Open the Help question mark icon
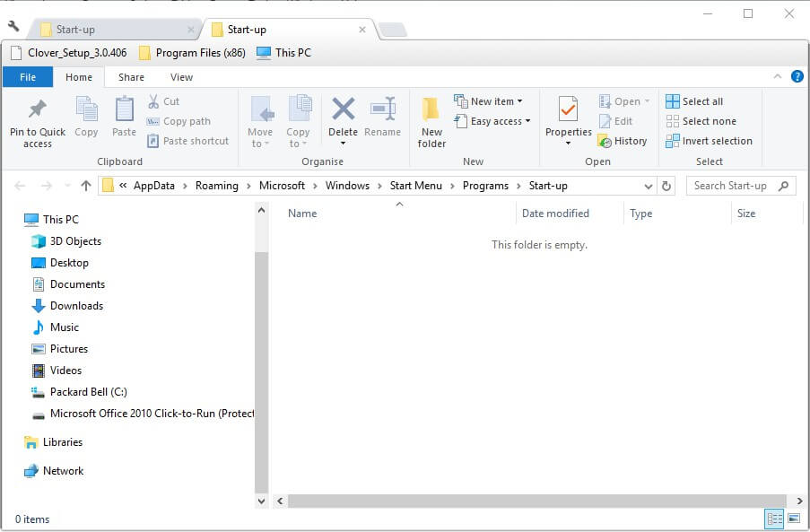 797,77
